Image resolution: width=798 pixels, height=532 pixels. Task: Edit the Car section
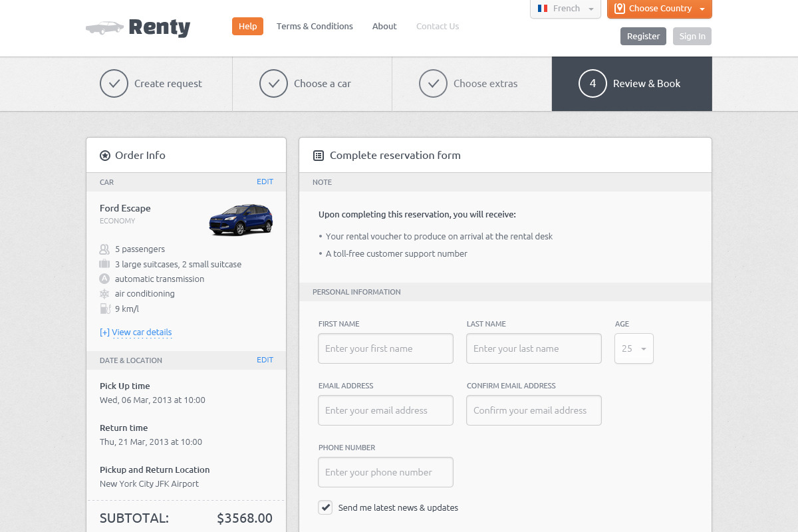[x=265, y=182]
